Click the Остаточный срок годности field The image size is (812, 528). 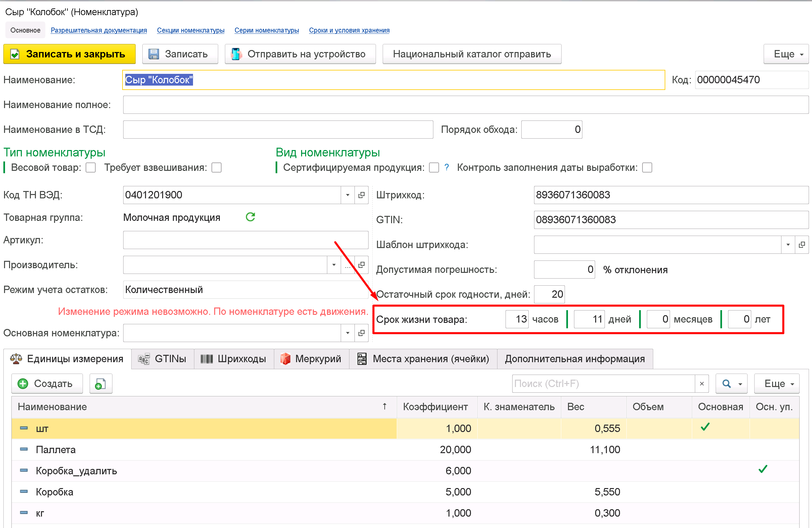pyautogui.click(x=549, y=294)
